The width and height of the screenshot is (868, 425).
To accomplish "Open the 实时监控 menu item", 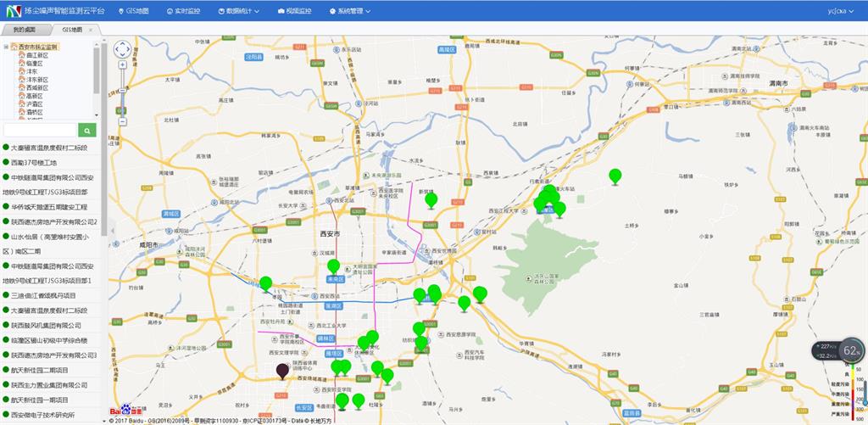I will click(x=183, y=11).
